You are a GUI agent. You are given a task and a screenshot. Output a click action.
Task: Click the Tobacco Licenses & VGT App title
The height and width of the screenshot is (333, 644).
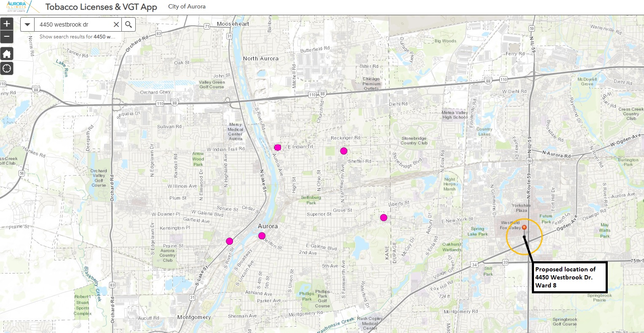(101, 7)
